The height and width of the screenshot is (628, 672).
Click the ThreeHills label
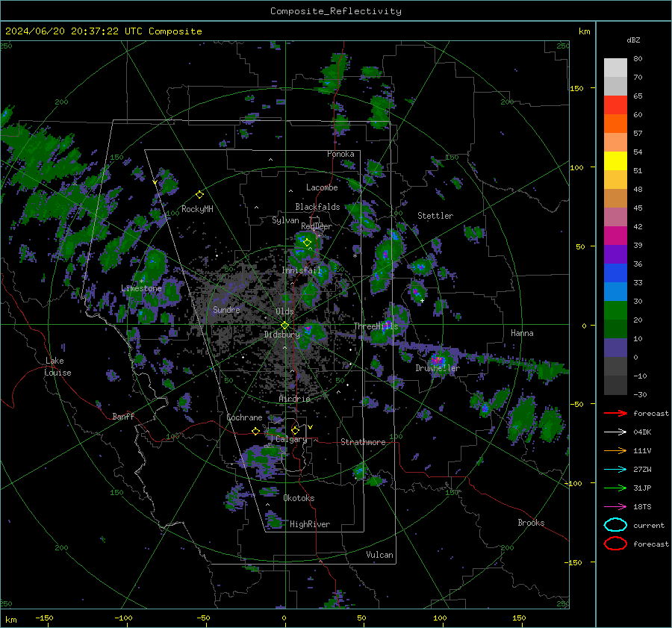click(376, 326)
